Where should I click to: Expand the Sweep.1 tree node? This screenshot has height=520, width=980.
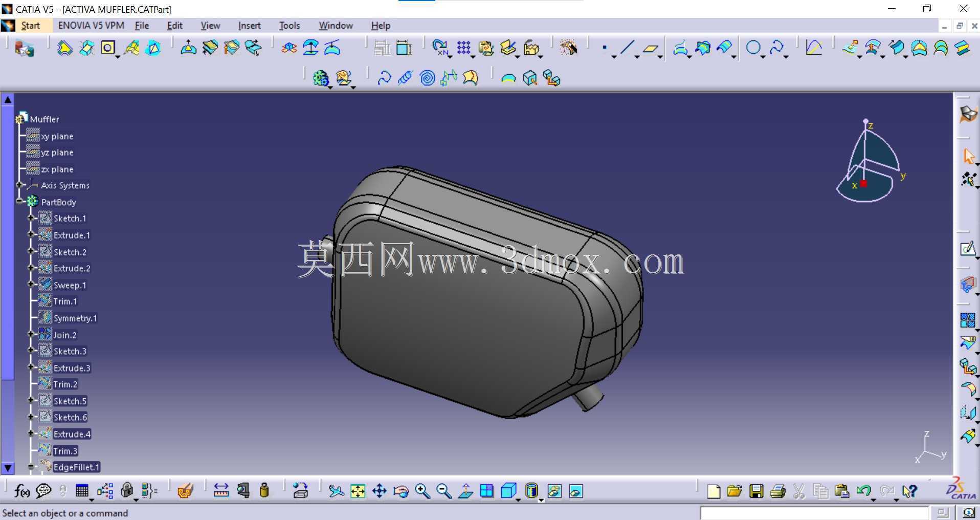pyautogui.click(x=31, y=284)
